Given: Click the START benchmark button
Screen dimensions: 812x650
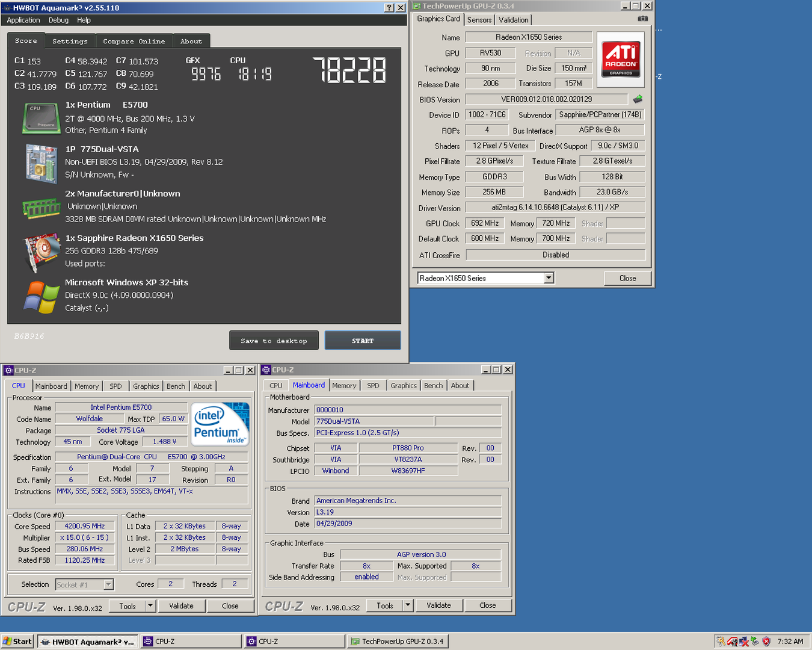Looking at the screenshot, I should pos(363,341).
